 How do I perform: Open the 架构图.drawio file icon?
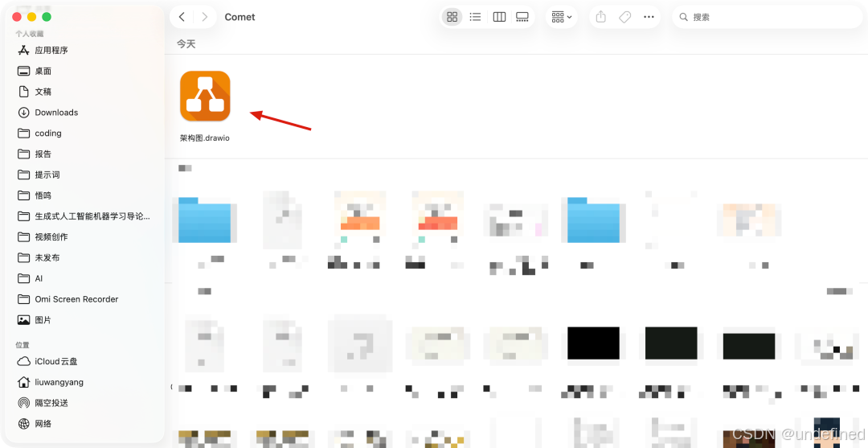point(205,96)
